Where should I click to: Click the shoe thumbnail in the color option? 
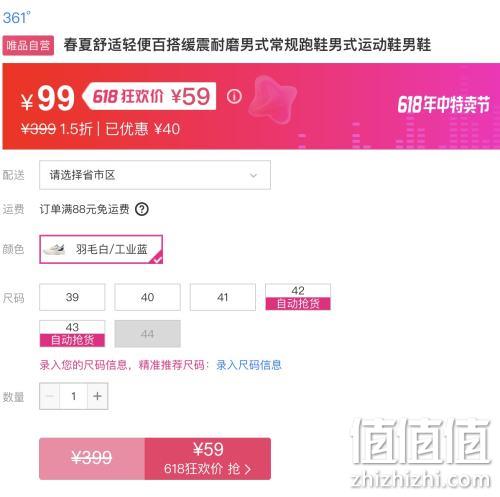54,249
